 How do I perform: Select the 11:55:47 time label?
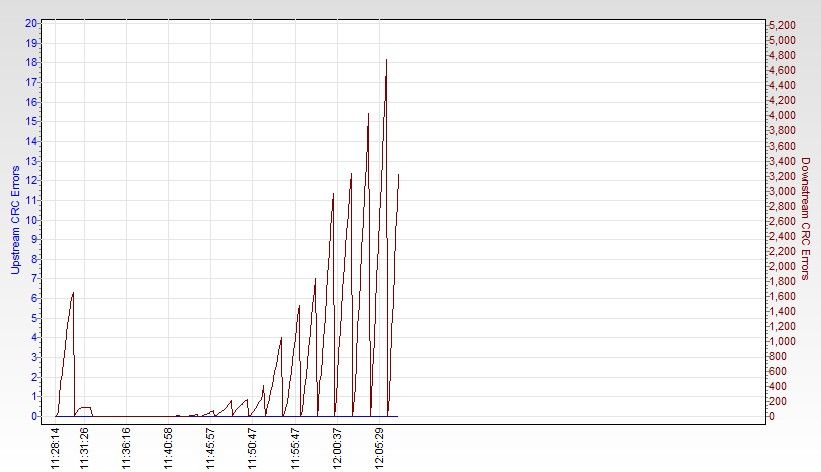pos(295,448)
